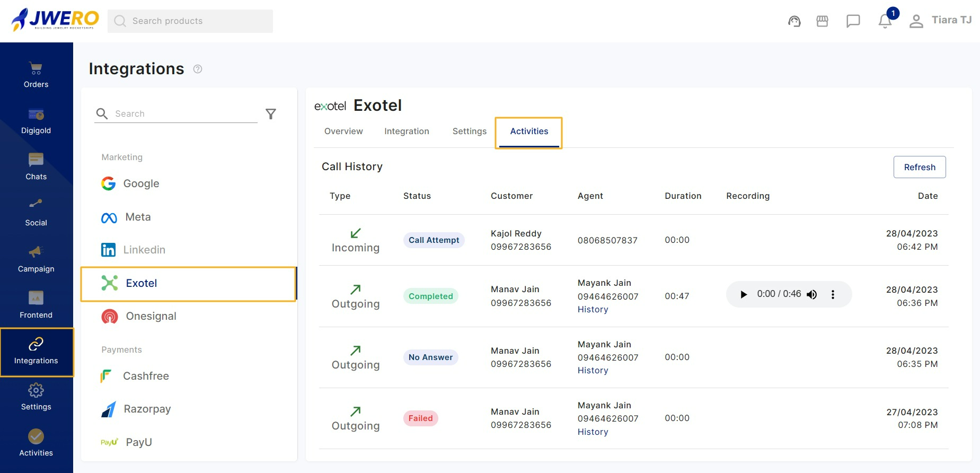Switch to the Overview tab
Viewport: 980px width, 473px height.
point(343,131)
